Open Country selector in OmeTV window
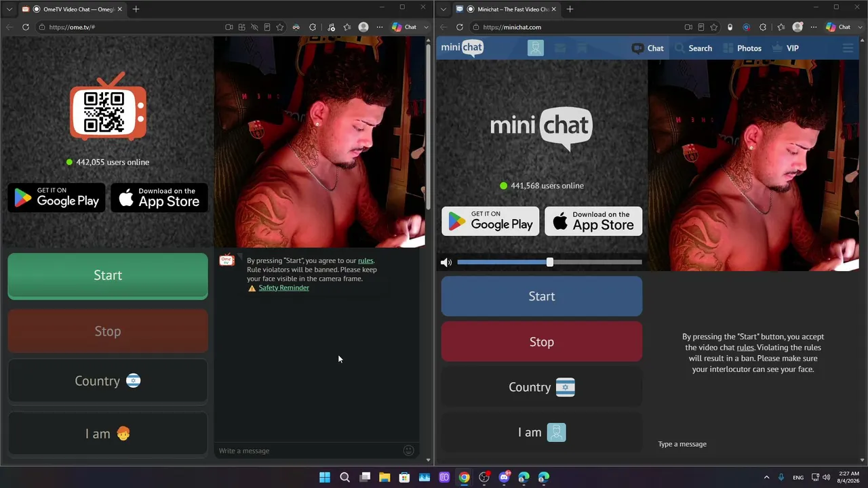Image resolution: width=868 pixels, height=488 pixels. pyautogui.click(x=108, y=381)
